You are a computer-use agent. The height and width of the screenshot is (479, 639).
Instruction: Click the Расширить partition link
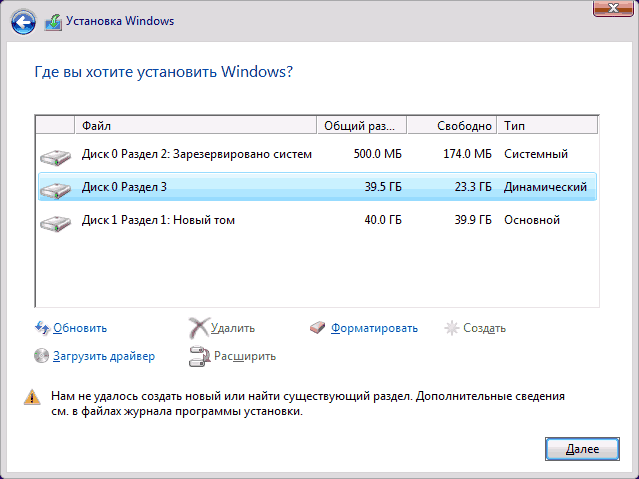(245, 356)
